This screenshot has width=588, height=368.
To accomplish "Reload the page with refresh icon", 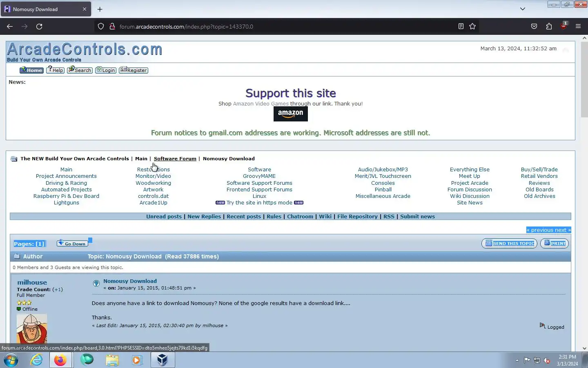I will point(39,26).
